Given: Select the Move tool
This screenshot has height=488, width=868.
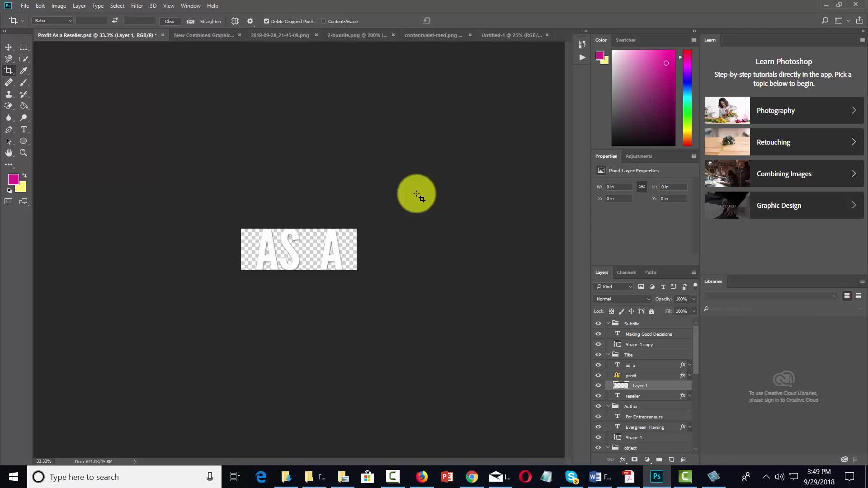Looking at the screenshot, I should point(9,47).
